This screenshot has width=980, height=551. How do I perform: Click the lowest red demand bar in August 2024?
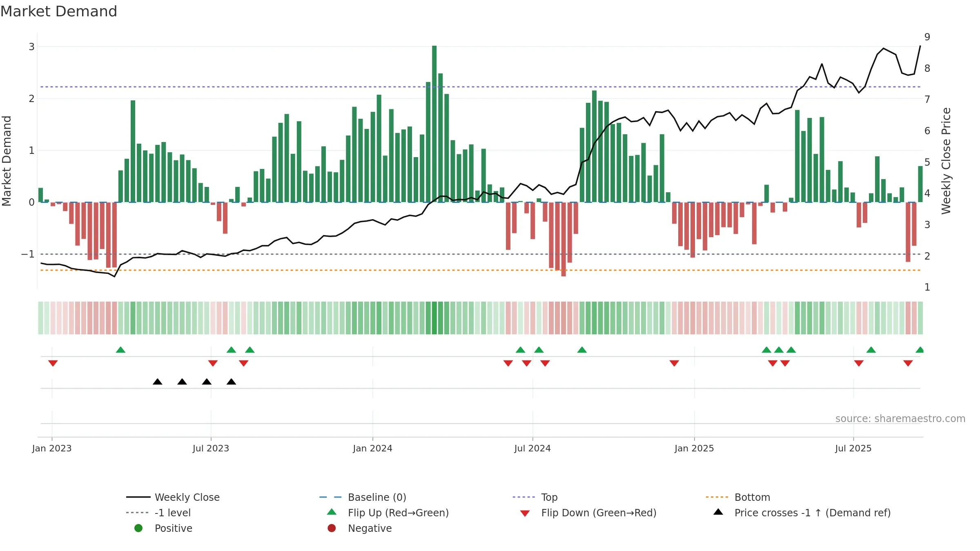click(x=563, y=239)
